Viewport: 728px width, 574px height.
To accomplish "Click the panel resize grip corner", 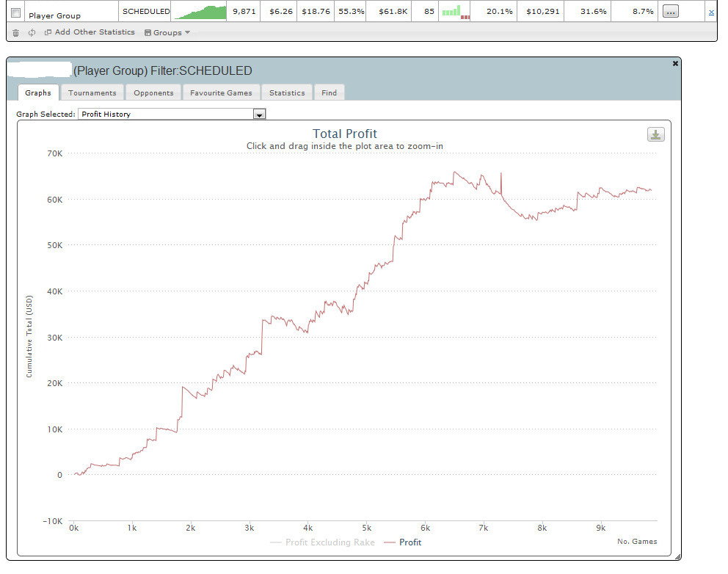I will click(x=677, y=556).
